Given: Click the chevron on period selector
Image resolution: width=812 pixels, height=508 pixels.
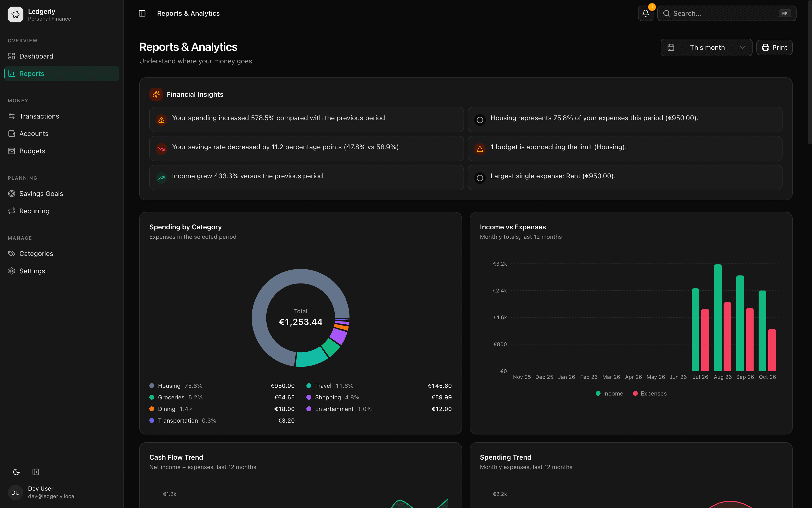Looking at the screenshot, I should tap(742, 48).
